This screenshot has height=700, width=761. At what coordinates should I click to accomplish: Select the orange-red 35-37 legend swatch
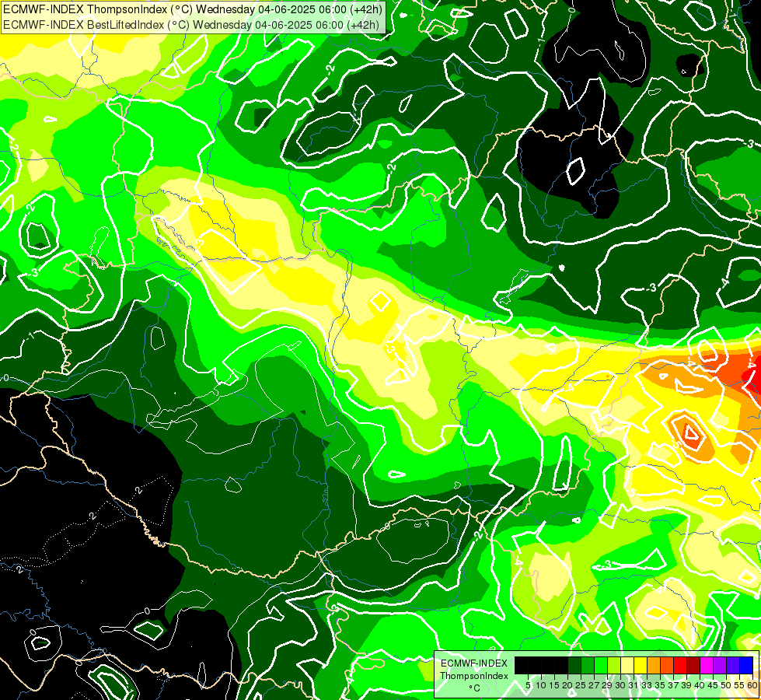coord(667,665)
